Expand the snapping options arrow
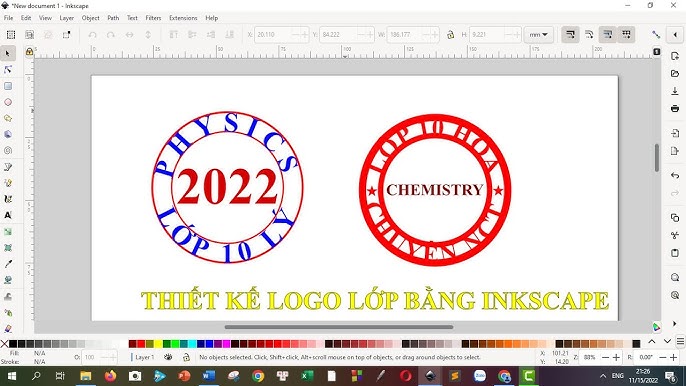This screenshot has height=386, width=686. click(x=675, y=35)
